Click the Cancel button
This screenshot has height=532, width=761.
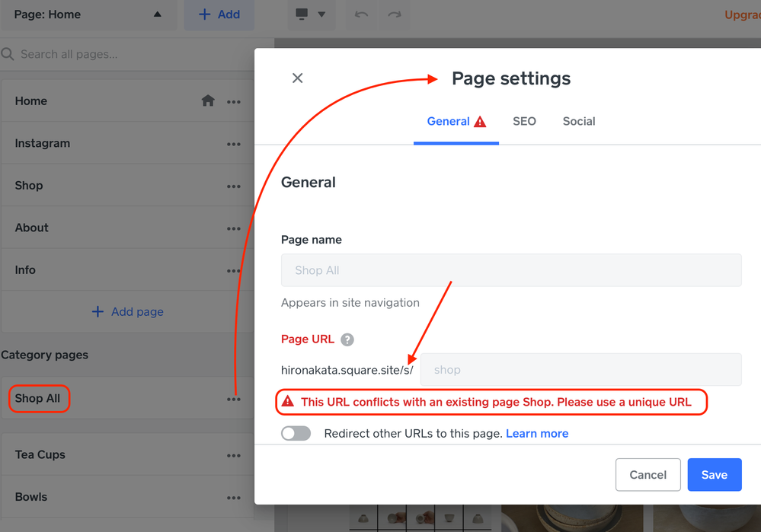point(647,475)
